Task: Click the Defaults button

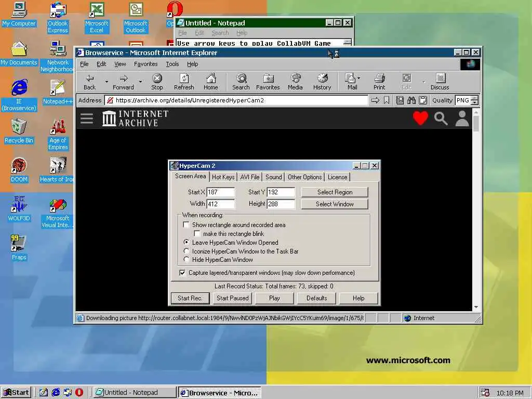Action: point(316,298)
